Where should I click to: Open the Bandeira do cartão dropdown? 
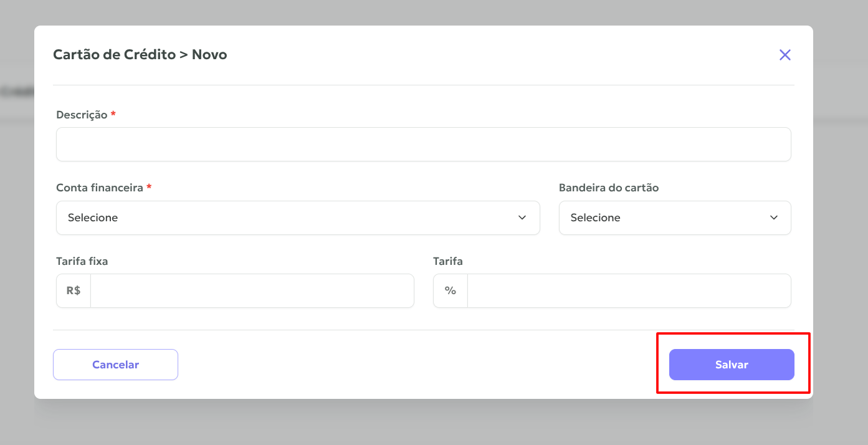[675, 218]
